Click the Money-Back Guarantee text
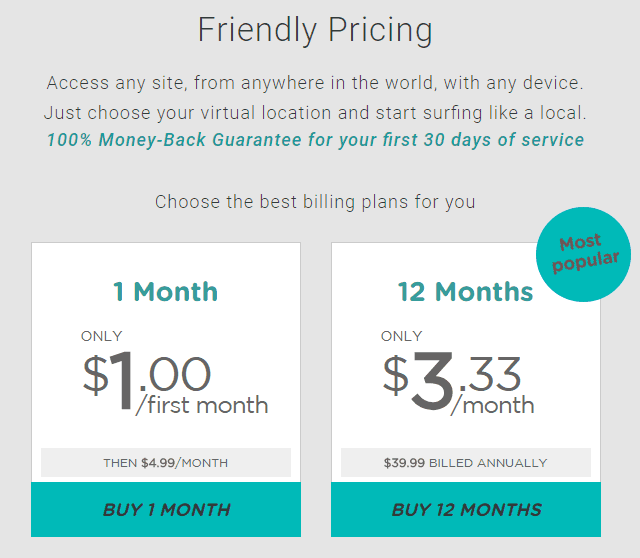Viewport: 640px width, 558px height. click(x=315, y=140)
